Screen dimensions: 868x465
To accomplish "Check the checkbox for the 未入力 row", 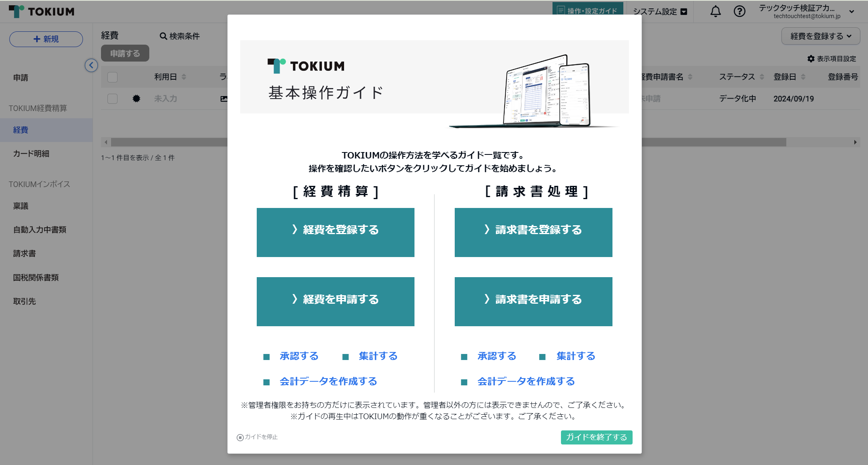I will pyautogui.click(x=113, y=99).
